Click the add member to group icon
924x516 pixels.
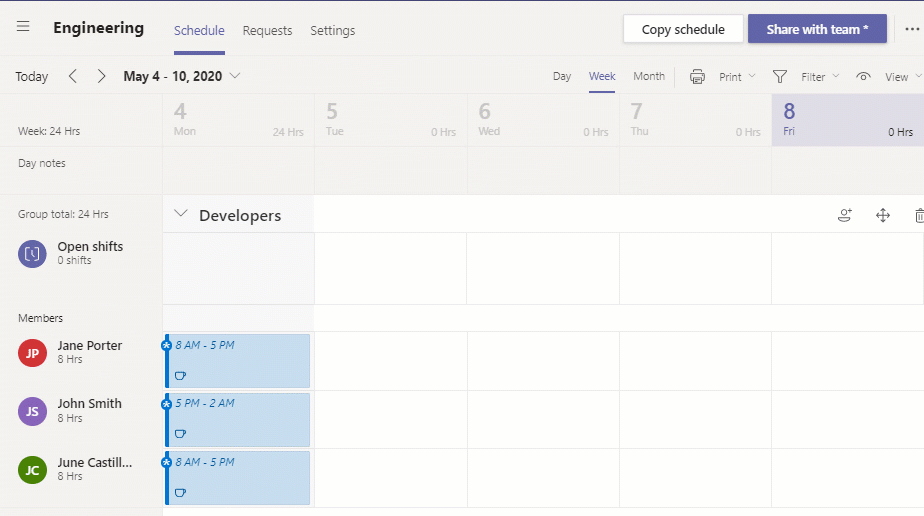[x=845, y=216]
